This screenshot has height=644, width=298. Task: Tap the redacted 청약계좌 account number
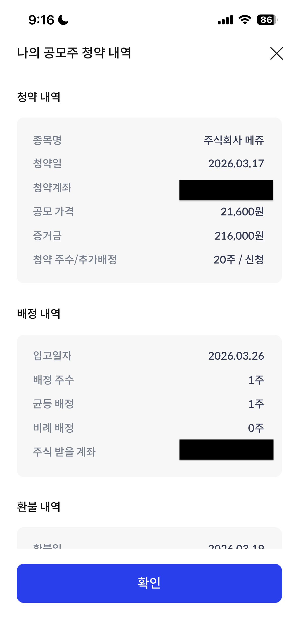pos(226,190)
